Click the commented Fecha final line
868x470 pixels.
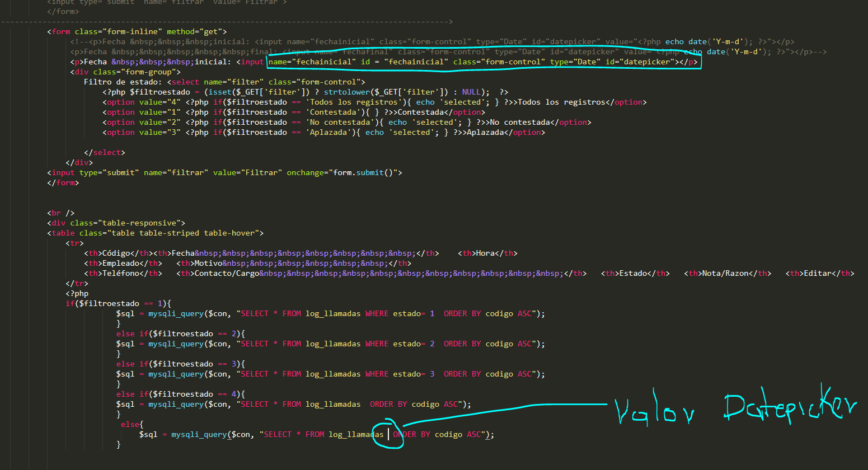(448, 51)
